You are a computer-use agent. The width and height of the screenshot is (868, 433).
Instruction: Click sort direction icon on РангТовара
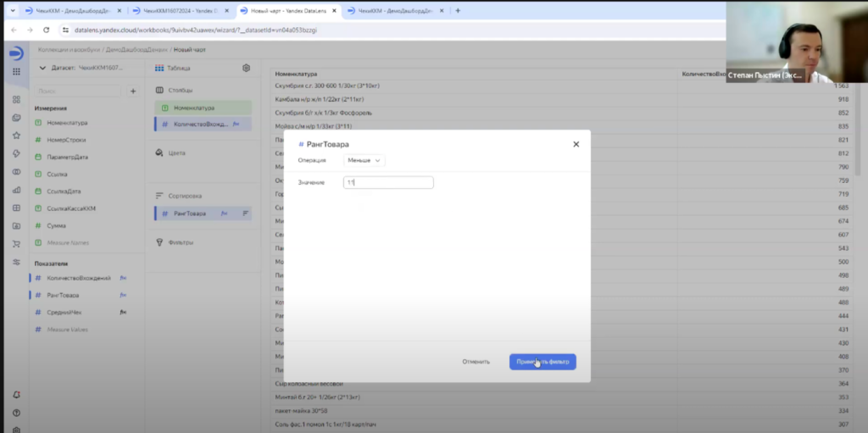[x=247, y=214]
